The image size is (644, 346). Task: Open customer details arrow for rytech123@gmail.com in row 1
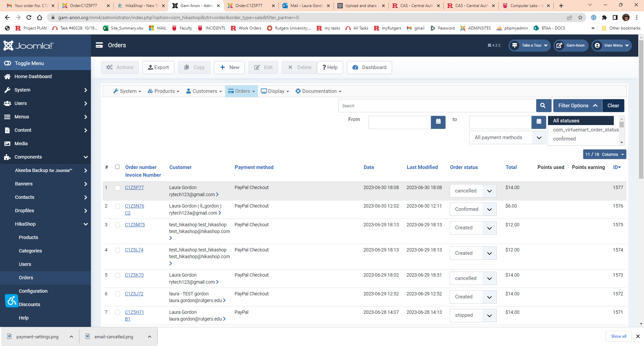point(217,194)
